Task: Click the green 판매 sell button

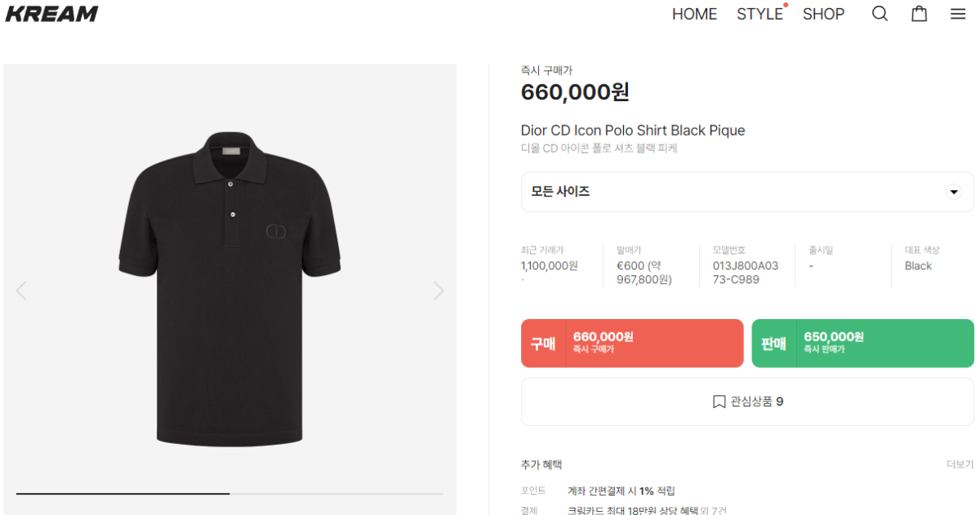Action: click(x=862, y=343)
